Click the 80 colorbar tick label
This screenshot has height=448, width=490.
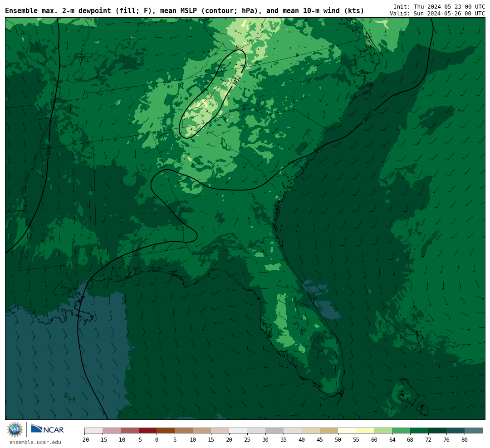[x=465, y=440]
